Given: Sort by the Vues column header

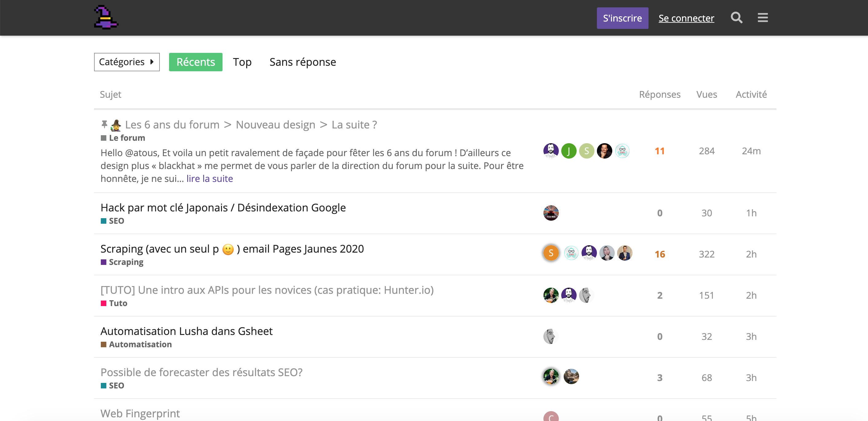Looking at the screenshot, I should click(x=707, y=94).
